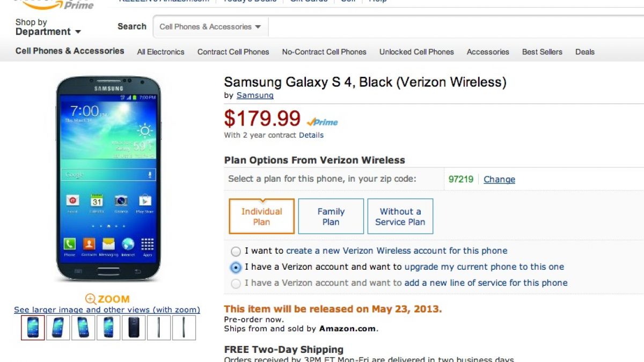644x362 pixels.
Task: Click the Samsung brand link
Action: click(x=255, y=95)
